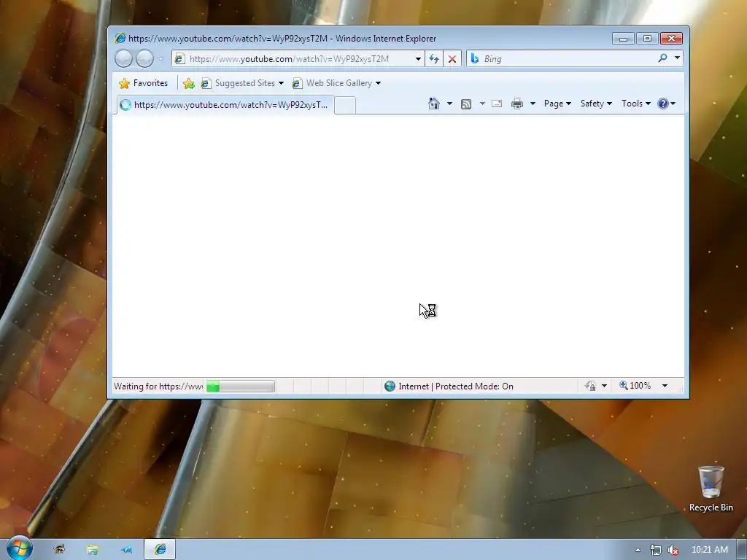Click the Print icon

pos(517,104)
